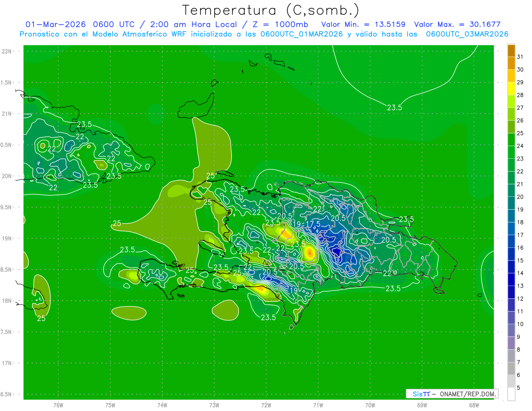Select the "Valor Max. = 30.1677" reading

pyautogui.click(x=458, y=24)
